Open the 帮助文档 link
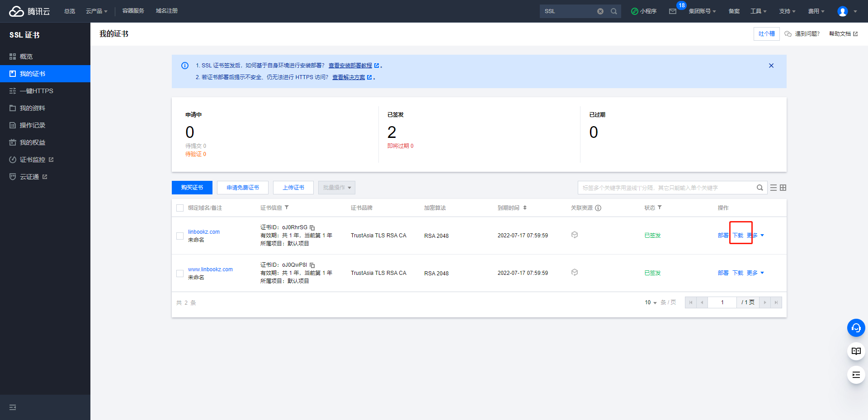 point(843,34)
